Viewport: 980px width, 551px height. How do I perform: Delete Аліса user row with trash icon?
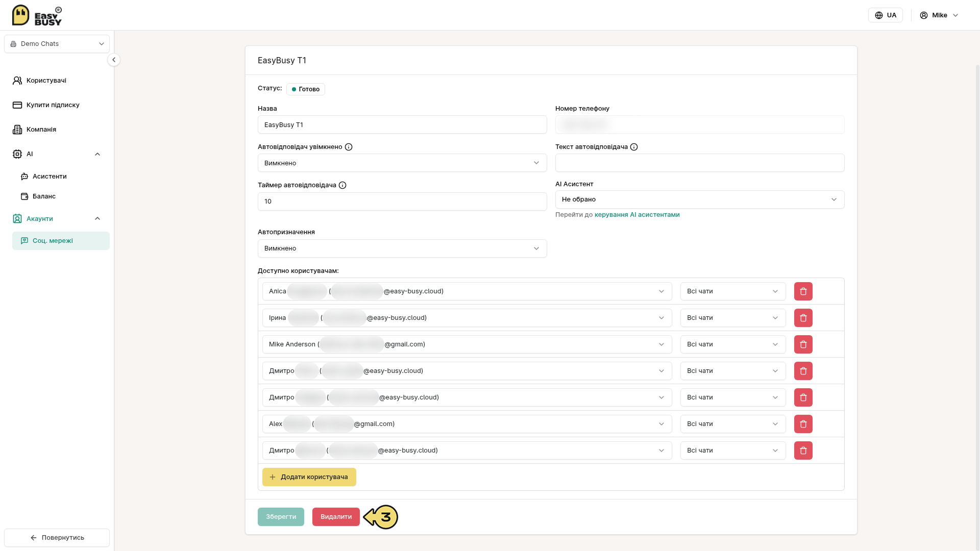[803, 291]
